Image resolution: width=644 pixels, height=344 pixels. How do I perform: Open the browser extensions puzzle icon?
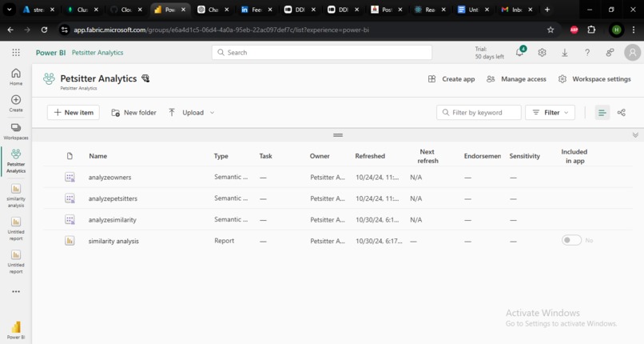[591, 30]
